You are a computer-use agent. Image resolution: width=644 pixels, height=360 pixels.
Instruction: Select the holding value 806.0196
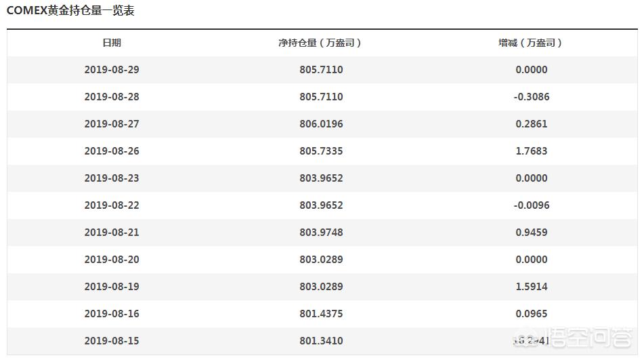[x=321, y=123]
